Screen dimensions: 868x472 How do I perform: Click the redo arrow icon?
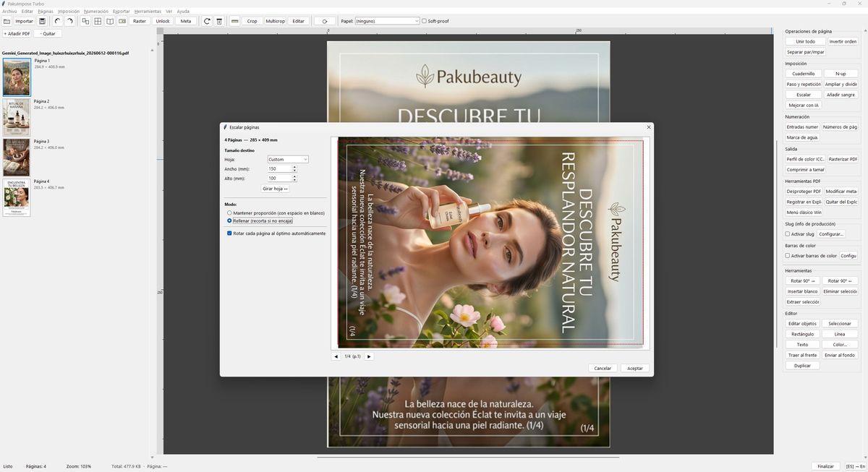[69, 21]
